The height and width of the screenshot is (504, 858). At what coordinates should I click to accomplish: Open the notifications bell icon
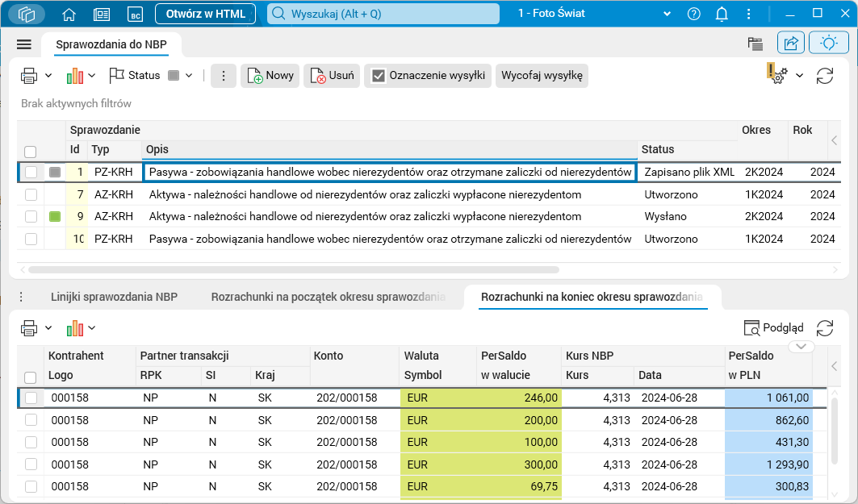722,14
